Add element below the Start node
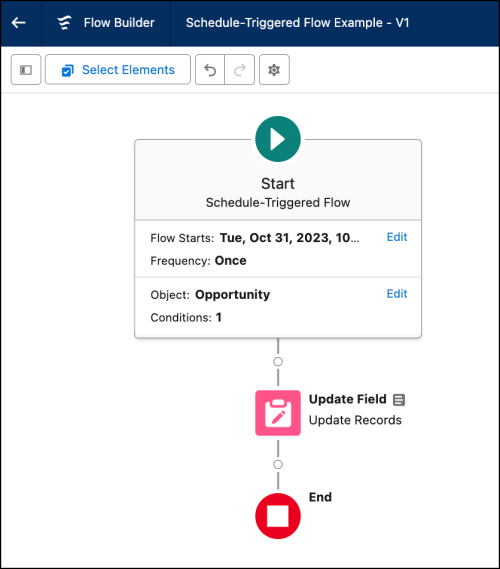The height and width of the screenshot is (569, 500). pos(278,362)
